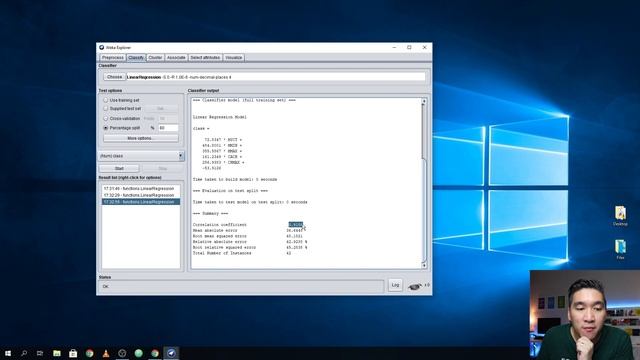Open Microsoft Store from the taskbar
This screenshot has width=640, height=360.
[x=73, y=353]
